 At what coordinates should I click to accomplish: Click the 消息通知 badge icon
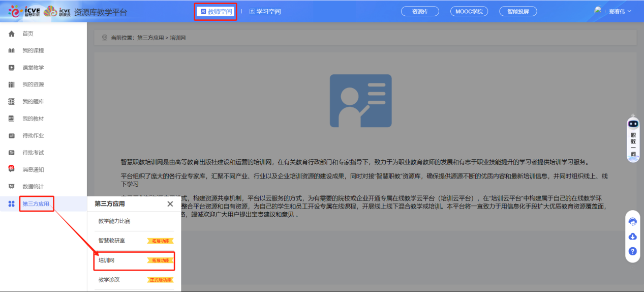coord(11,169)
